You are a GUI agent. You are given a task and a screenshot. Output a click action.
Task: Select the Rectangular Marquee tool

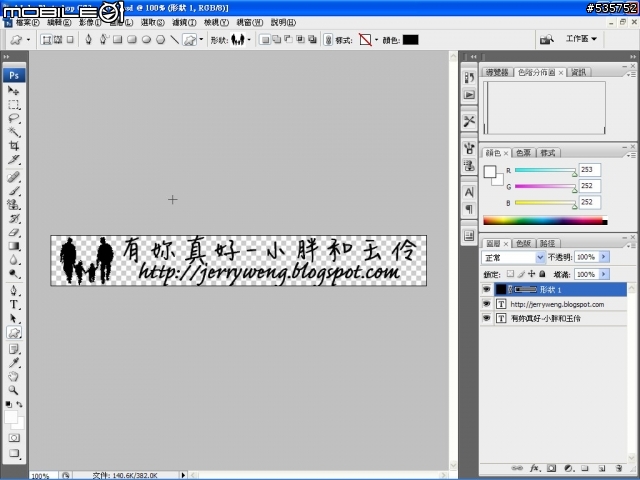pyautogui.click(x=13, y=104)
